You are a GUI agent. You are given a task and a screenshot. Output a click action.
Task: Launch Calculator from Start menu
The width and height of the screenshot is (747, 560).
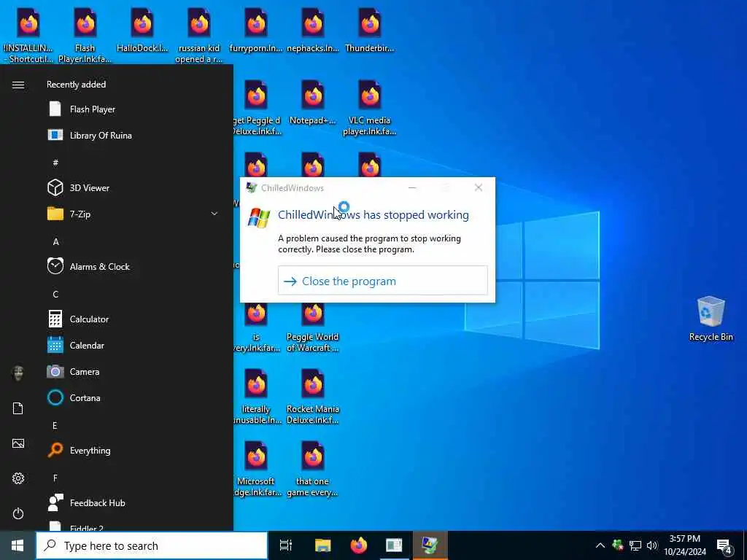(133, 319)
